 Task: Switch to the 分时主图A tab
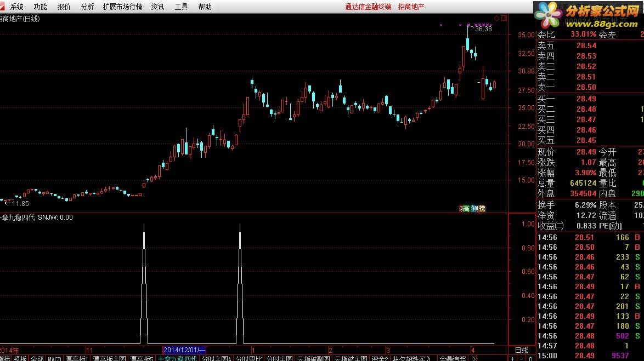click(217, 359)
